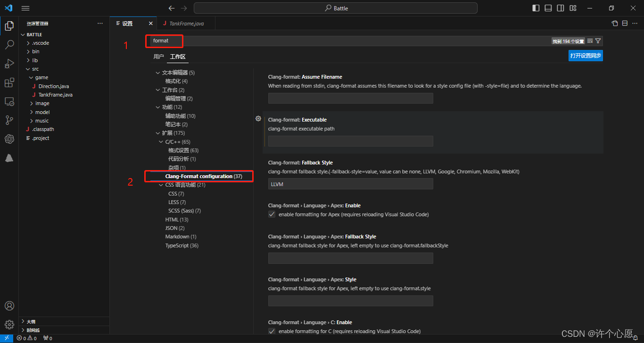Toggle primary sidebar layout icon

tap(536, 8)
